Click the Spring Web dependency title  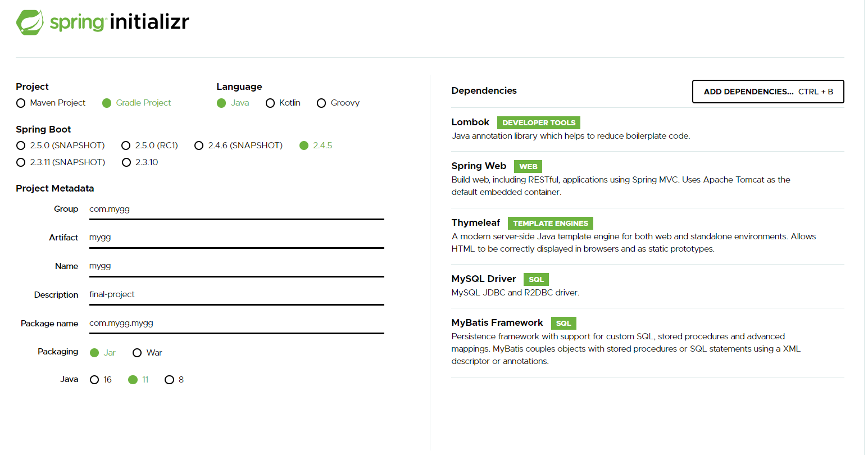click(479, 166)
